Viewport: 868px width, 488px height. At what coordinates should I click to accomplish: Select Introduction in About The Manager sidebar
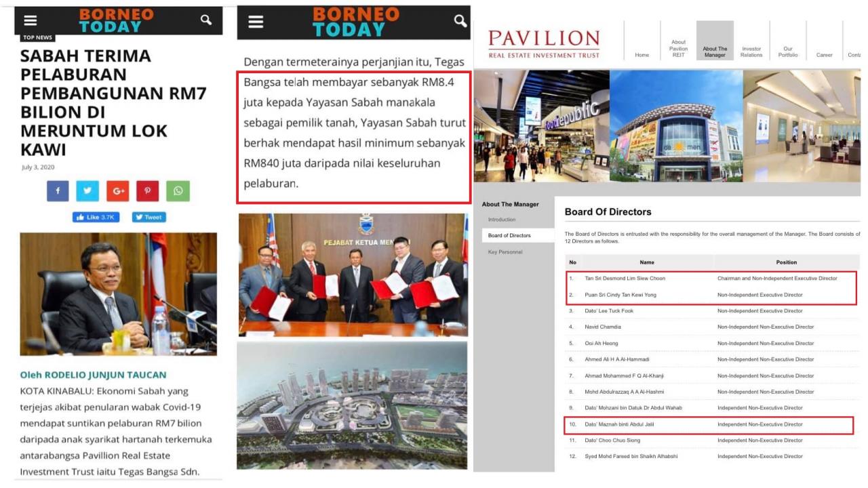502,220
